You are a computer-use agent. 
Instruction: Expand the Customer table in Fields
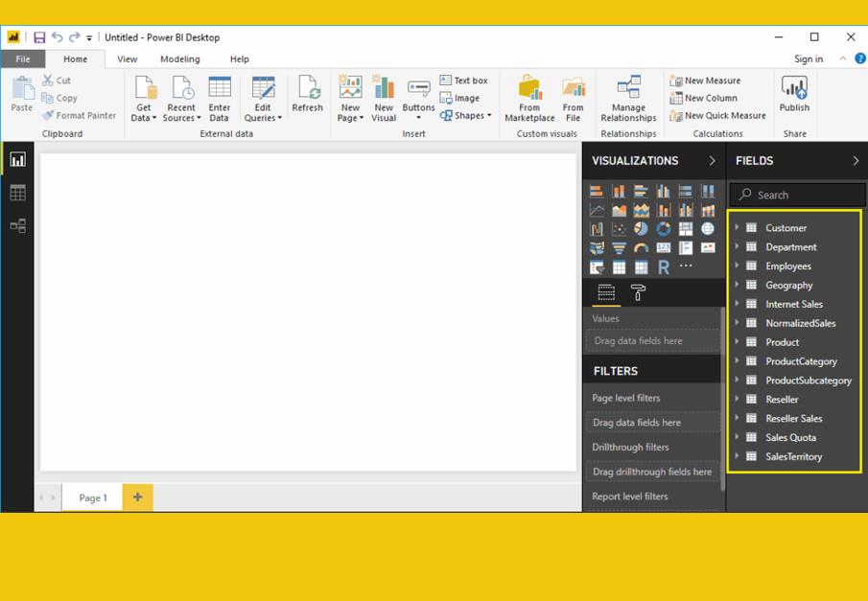pos(738,228)
